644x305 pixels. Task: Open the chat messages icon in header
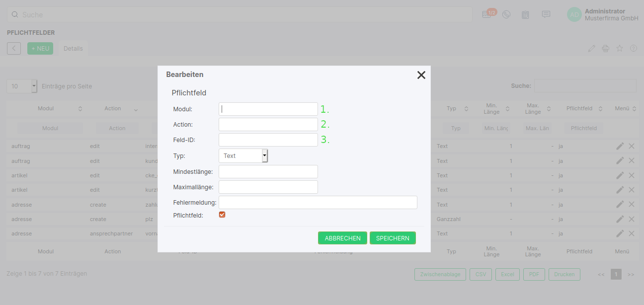[x=546, y=14]
